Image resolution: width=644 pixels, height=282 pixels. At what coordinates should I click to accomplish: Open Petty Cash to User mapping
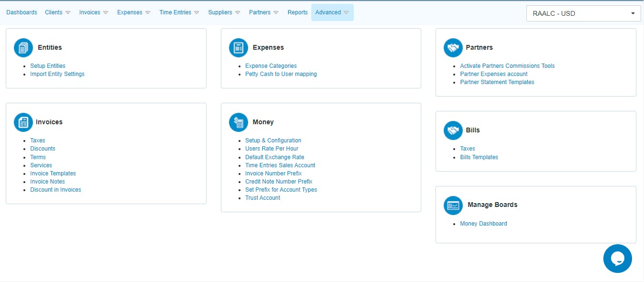pyautogui.click(x=281, y=74)
